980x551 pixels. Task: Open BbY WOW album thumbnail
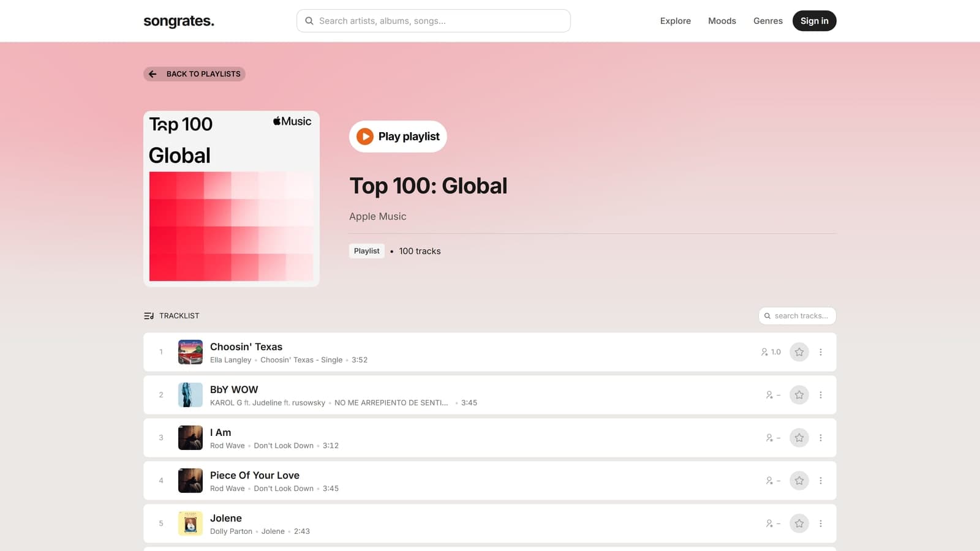190,395
